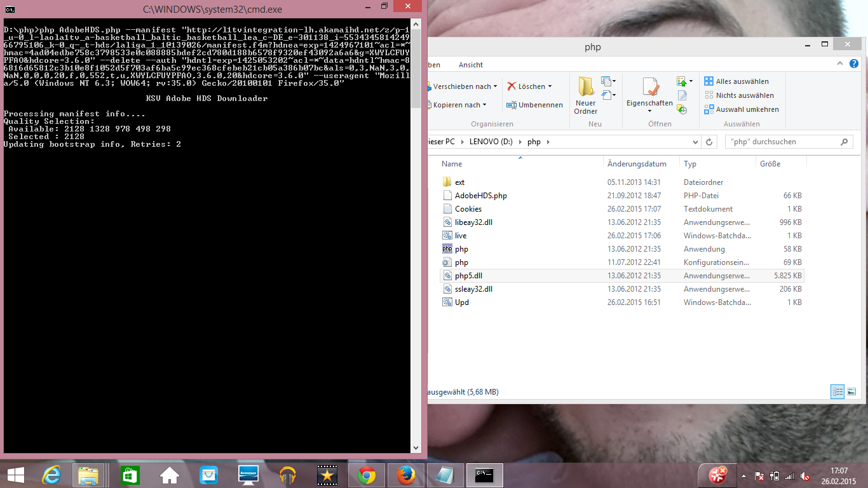Select the live batch file

coord(461,236)
